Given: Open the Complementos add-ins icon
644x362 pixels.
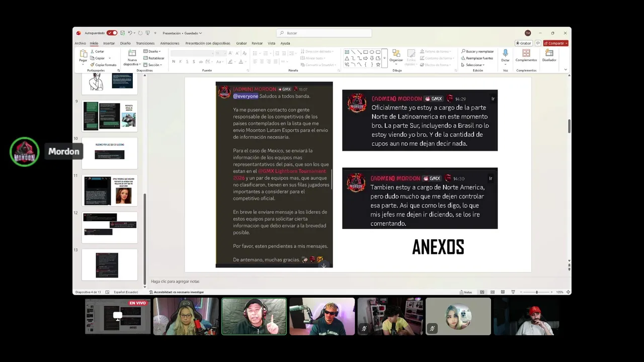Looking at the screenshot, I should 526,53.
